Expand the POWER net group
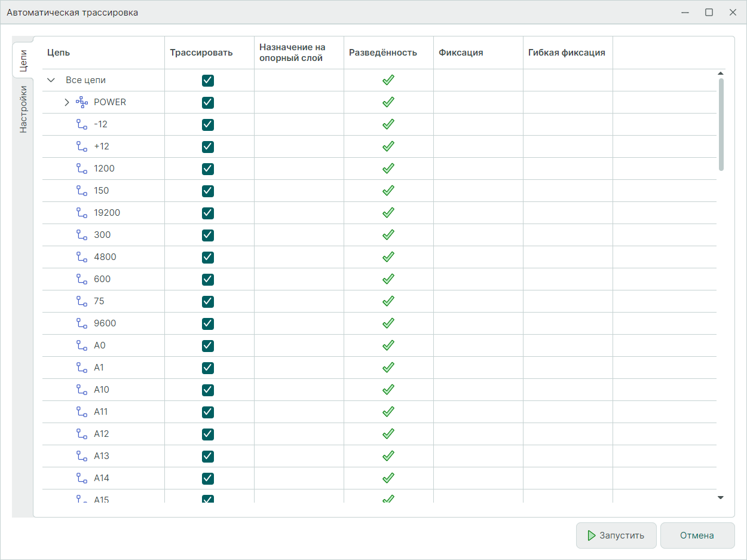 [67, 102]
